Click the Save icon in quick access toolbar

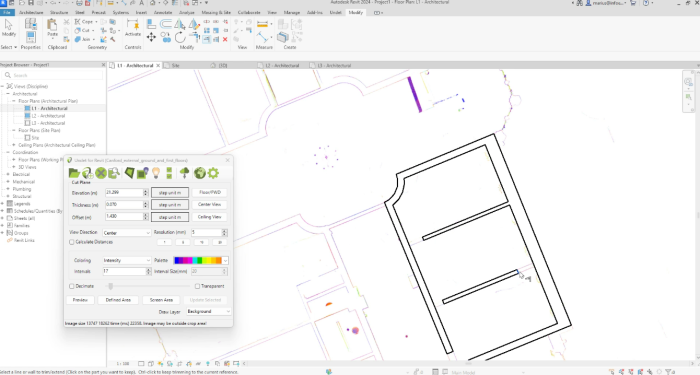31,3
